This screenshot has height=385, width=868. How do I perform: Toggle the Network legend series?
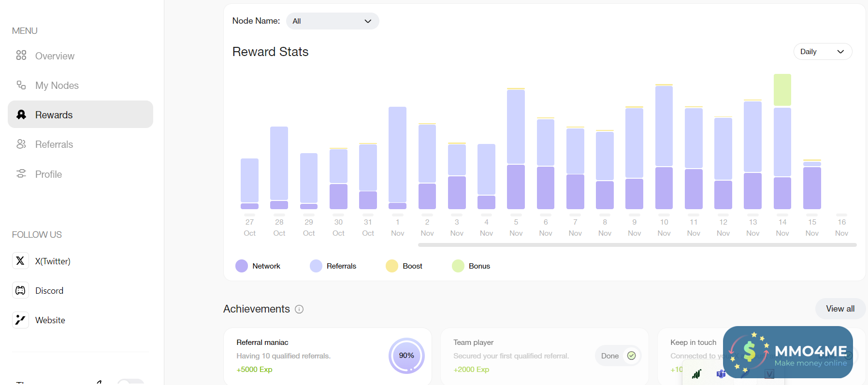[x=258, y=266]
